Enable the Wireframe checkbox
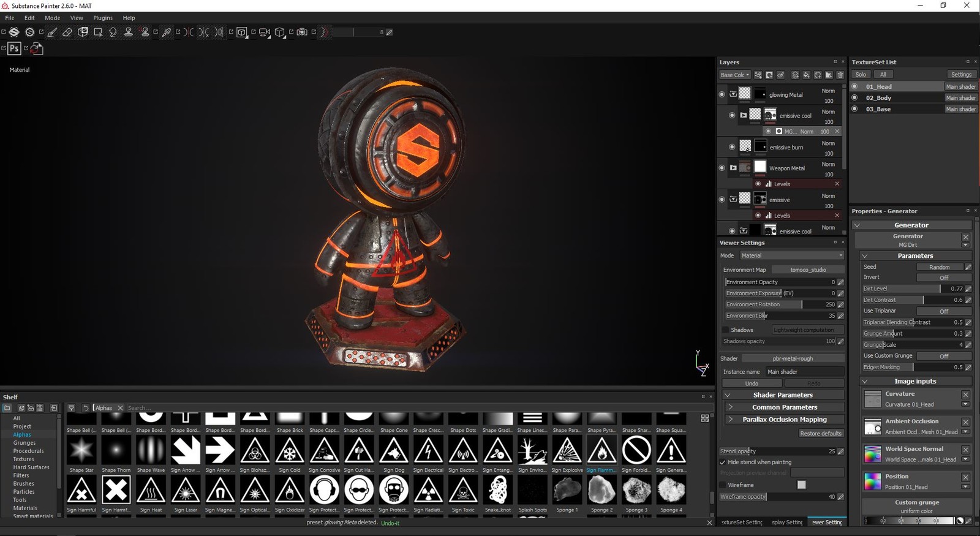Viewport: 980px width, 536px height. (723, 485)
